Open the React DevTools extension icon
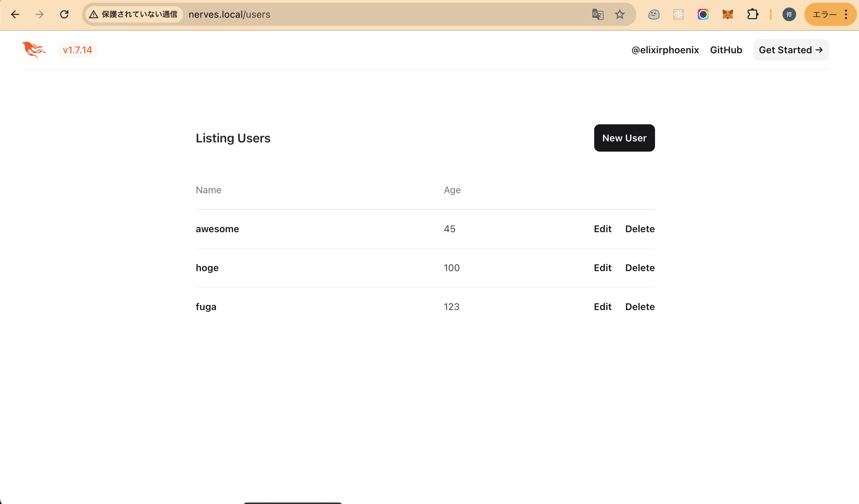This screenshot has height=504, width=859. (678, 14)
